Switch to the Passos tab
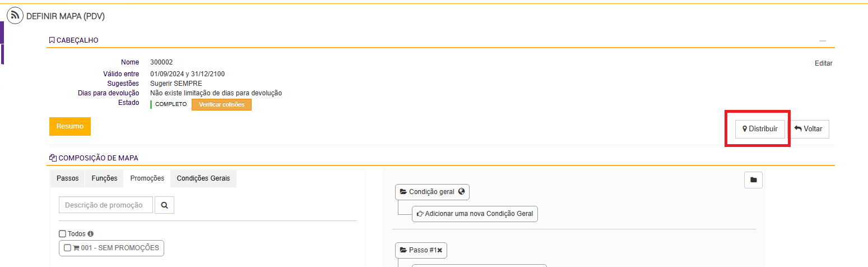This screenshot has width=868, height=267. [x=68, y=178]
